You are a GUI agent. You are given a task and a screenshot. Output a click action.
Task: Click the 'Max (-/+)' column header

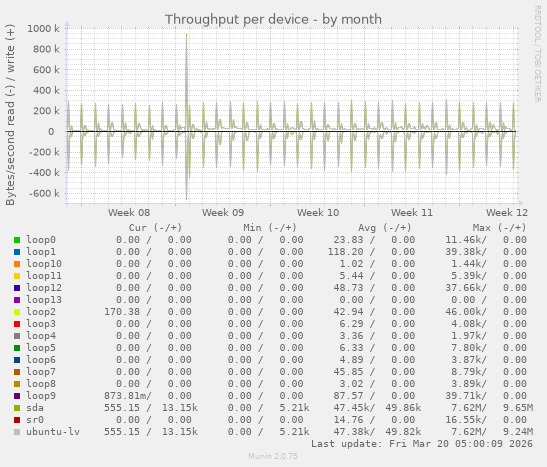[499, 228]
